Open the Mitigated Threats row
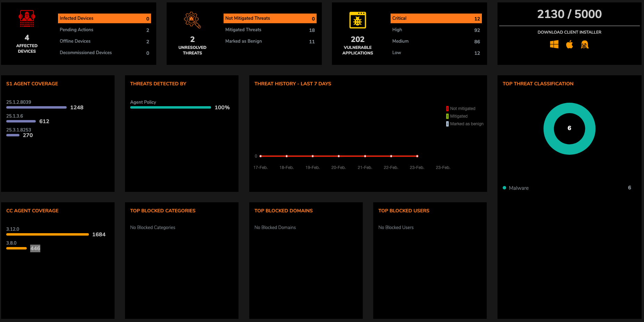 point(270,30)
